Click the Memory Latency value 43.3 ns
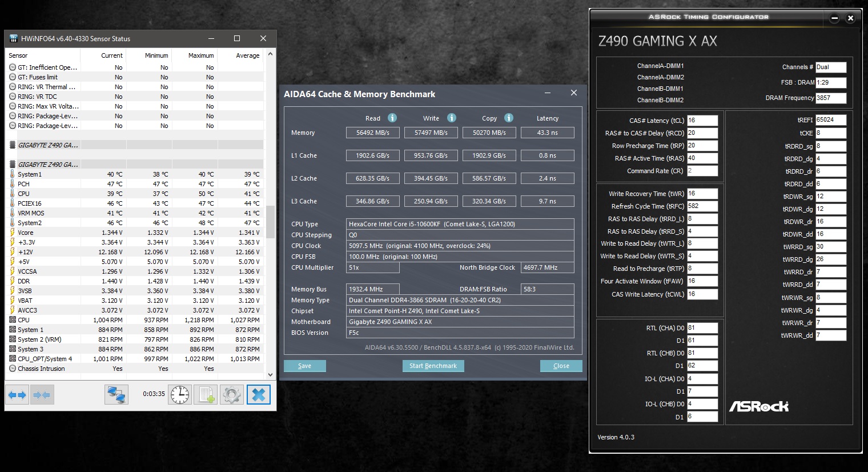This screenshot has height=472, width=868. coord(547,133)
